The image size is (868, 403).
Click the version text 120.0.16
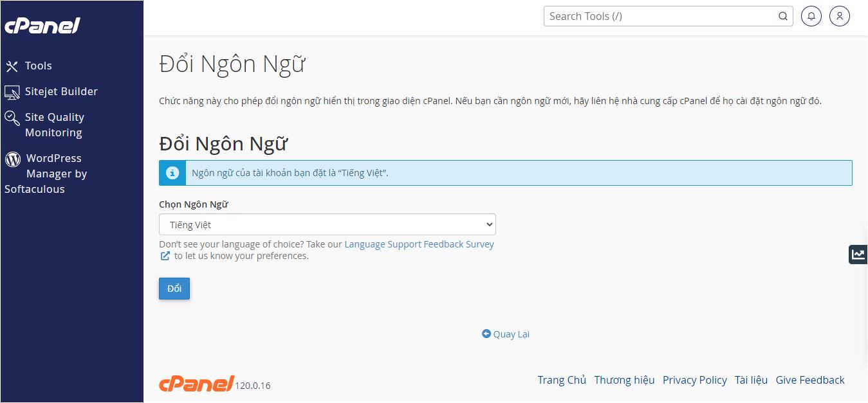click(x=253, y=386)
